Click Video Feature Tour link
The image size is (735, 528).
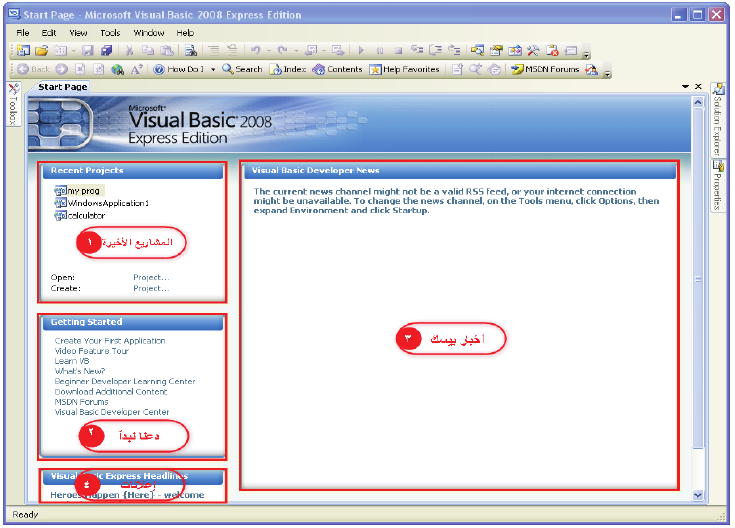(x=91, y=351)
